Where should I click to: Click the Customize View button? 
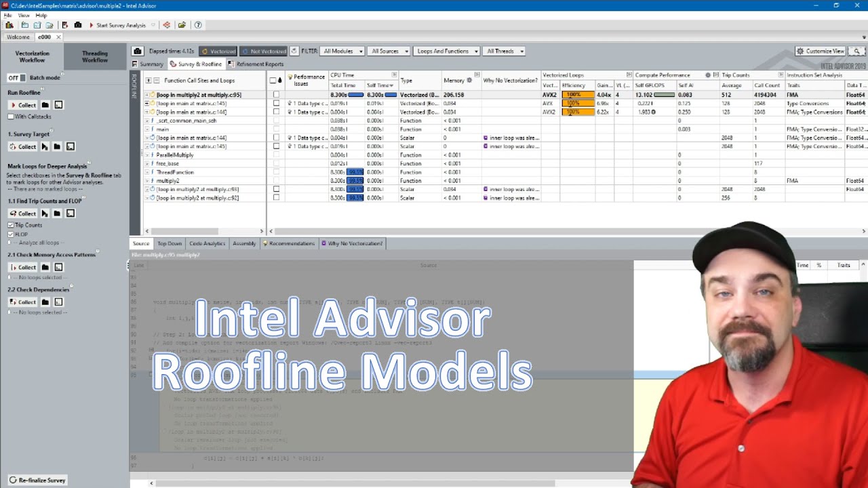pos(821,51)
